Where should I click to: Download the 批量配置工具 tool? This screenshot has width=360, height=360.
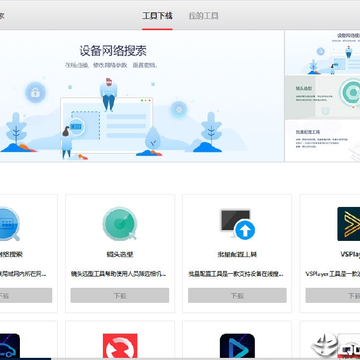coord(237,295)
